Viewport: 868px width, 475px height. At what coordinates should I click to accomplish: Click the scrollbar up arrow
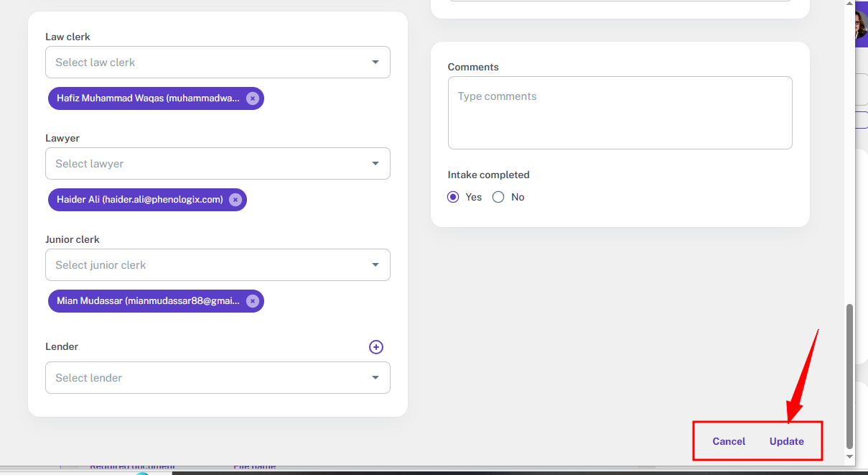[850, 4]
